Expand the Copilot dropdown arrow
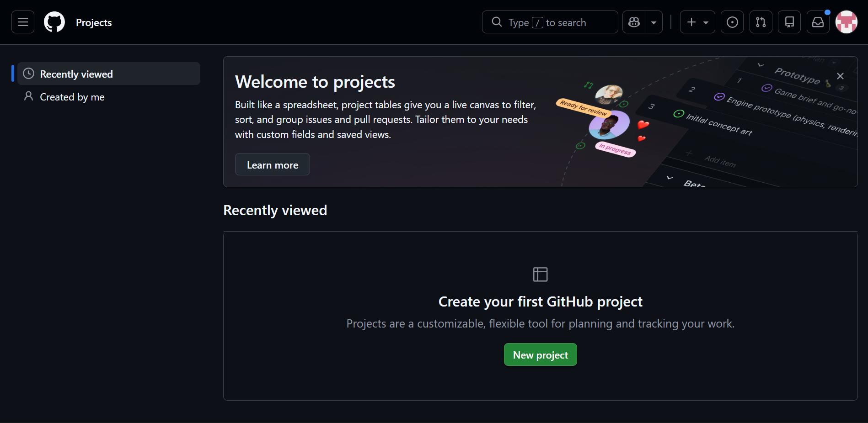The height and width of the screenshot is (423, 868). pyautogui.click(x=654, y=22)
